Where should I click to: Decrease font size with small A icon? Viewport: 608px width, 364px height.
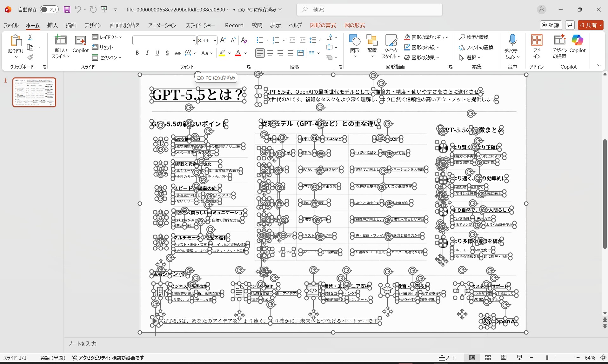[233, 40]
